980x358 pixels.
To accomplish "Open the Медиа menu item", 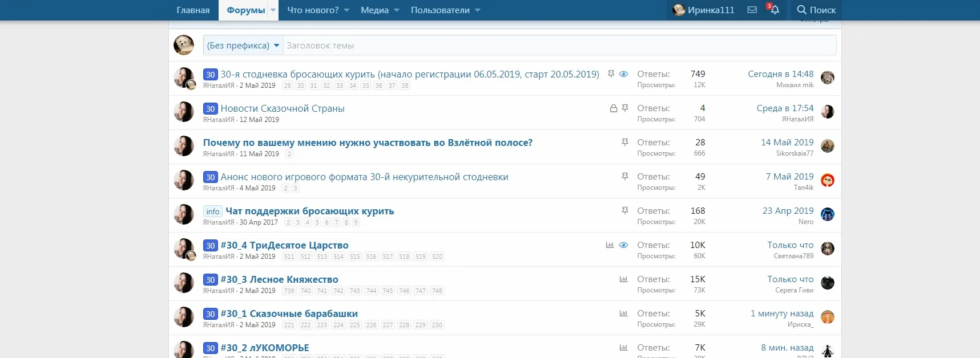I will pos(374,10).
